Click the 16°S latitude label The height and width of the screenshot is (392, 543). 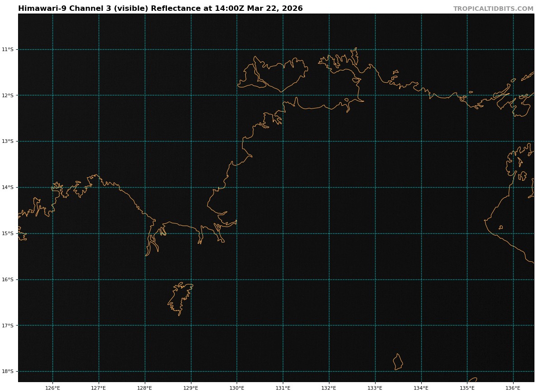[8, 279]
